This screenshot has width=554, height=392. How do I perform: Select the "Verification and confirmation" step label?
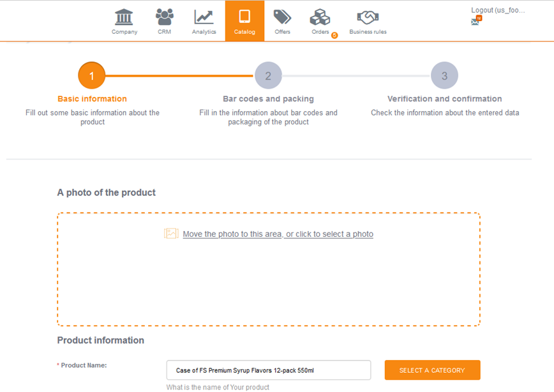pos(444,99)
